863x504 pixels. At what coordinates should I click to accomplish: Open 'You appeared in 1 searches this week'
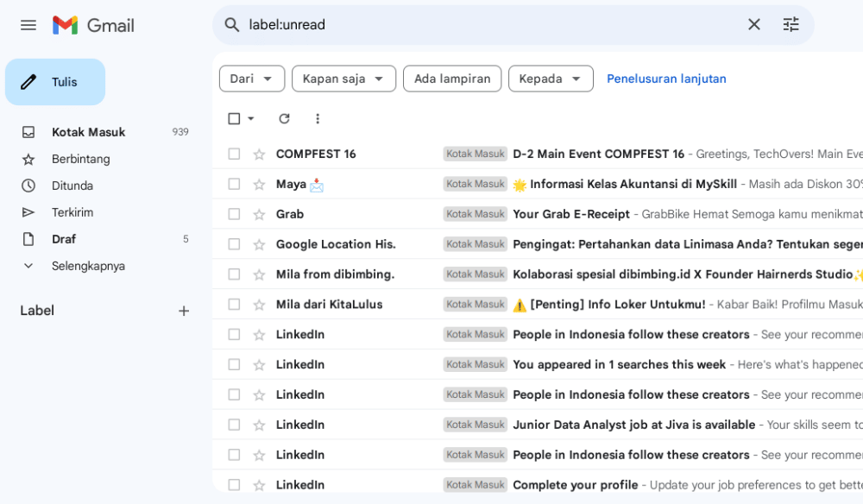pos(619,365)
